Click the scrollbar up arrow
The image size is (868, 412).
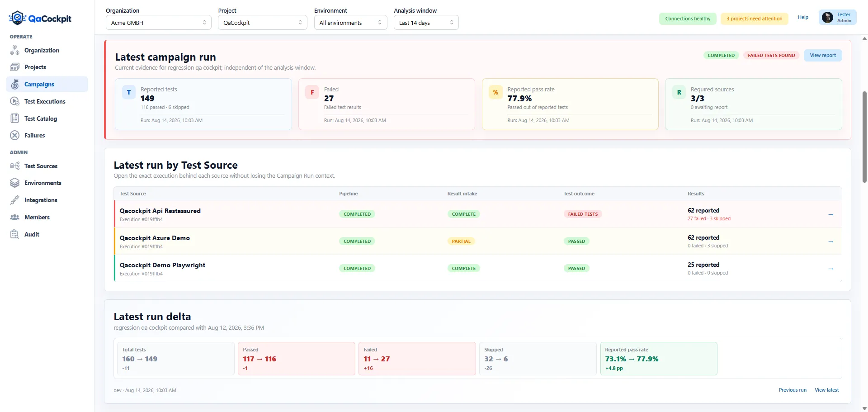coord(864,39)
